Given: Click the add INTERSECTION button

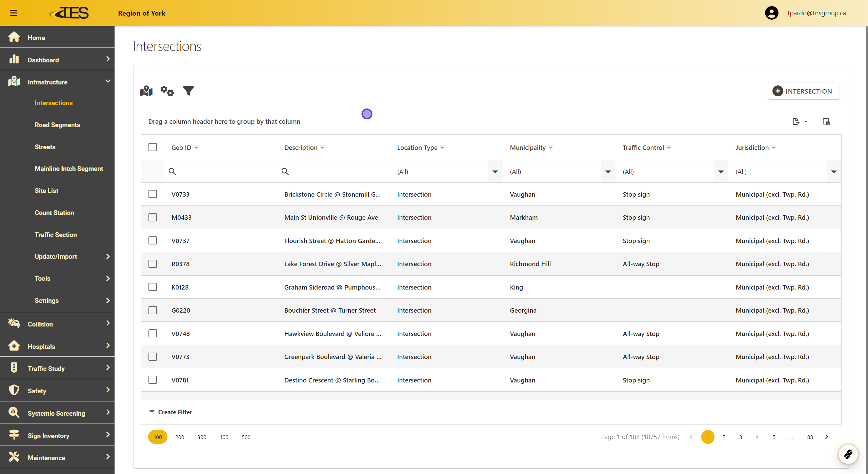Looking at the screenshot, I should [x=803, y=91].
